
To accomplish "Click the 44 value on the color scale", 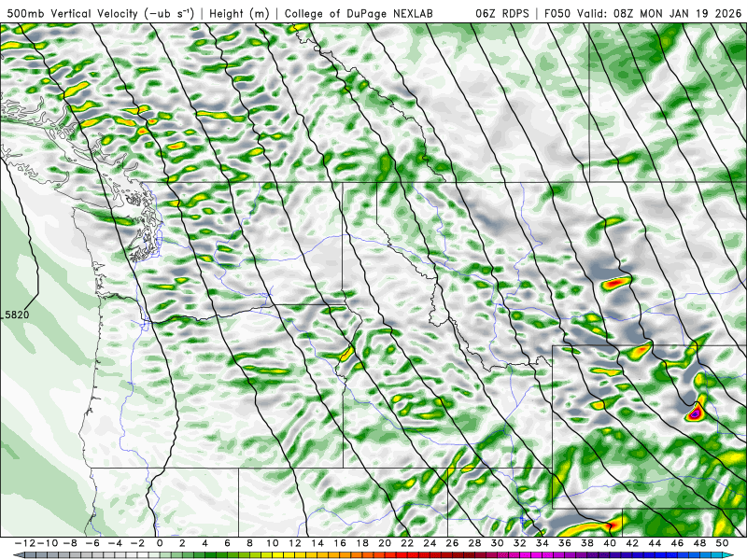I will pos(655,543).
